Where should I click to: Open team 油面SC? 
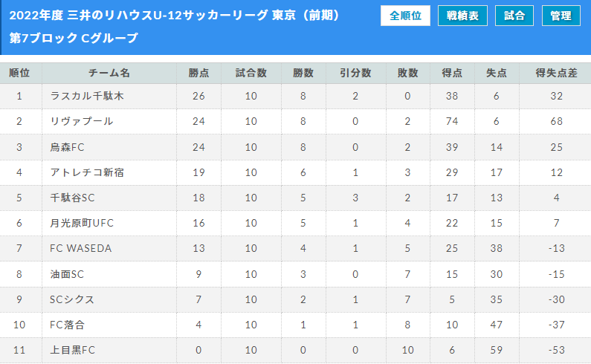coord(67,274)
